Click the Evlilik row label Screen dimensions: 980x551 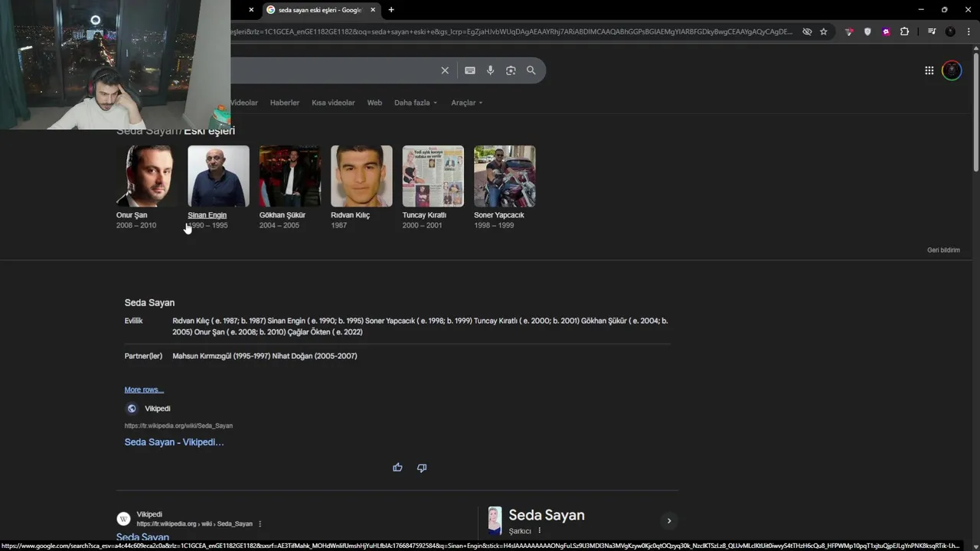[134, 321]
